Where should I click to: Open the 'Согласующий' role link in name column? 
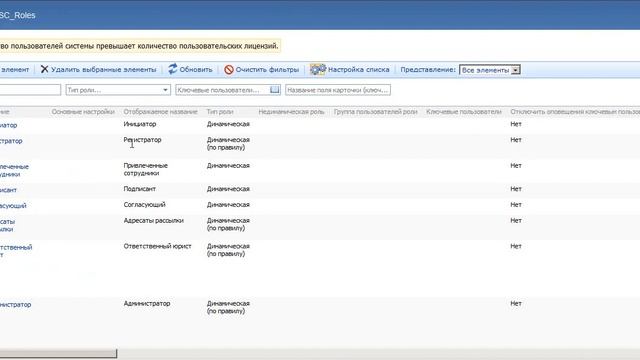[13, 205]
